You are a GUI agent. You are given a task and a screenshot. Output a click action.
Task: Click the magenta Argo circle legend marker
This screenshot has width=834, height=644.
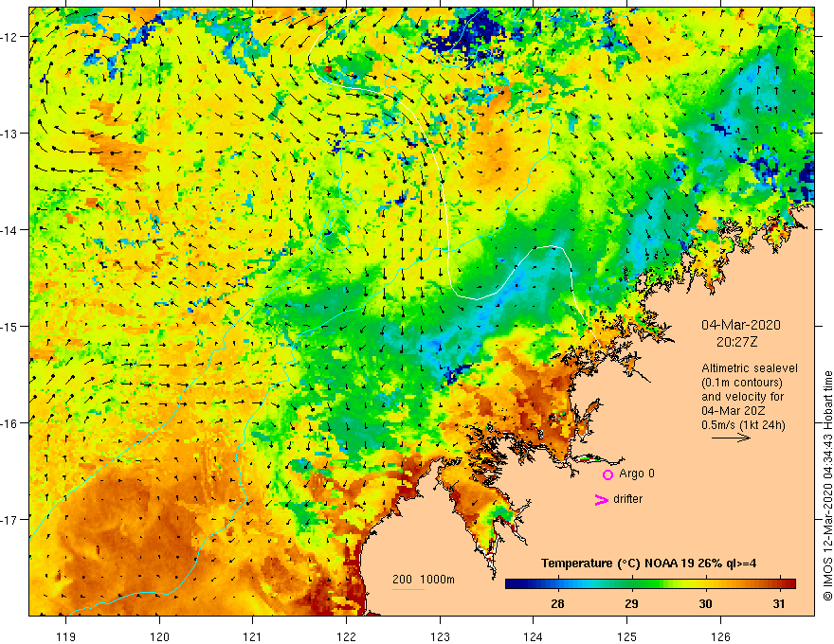[607, 474]
